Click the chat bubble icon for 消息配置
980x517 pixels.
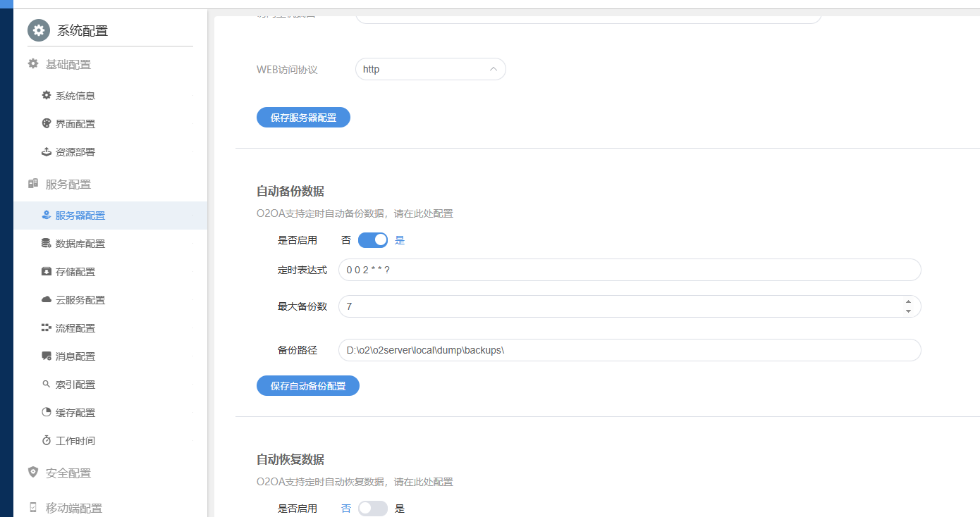pos(47,356)
